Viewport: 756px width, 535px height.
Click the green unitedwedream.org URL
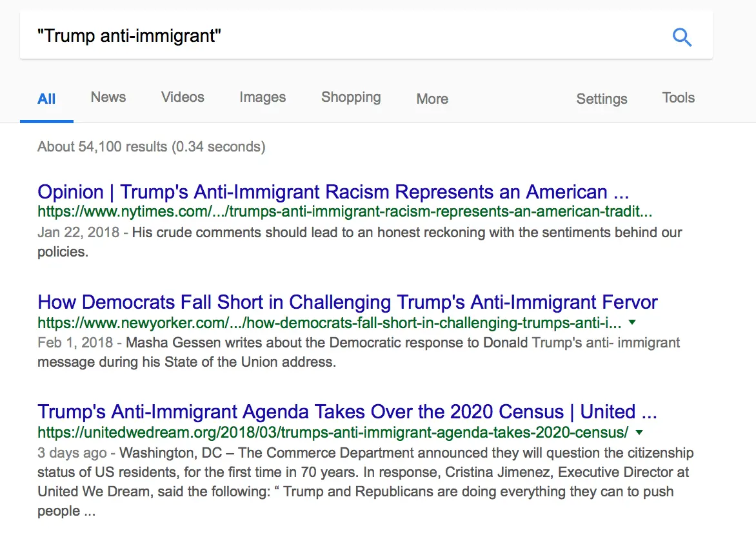click(x=333, y=431)
